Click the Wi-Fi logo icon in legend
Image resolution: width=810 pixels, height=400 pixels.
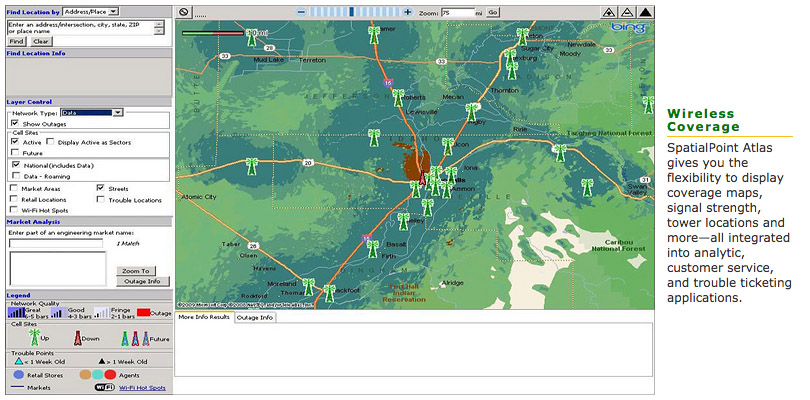click(104, 387)
